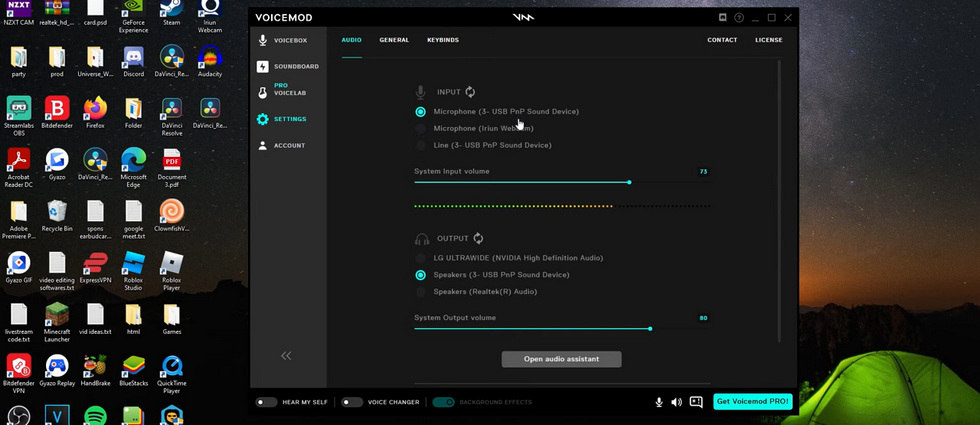Viewport: 980px width, 425px height.
Task: Open Bitdefender desktop shortcut
Action: [57, 112]
